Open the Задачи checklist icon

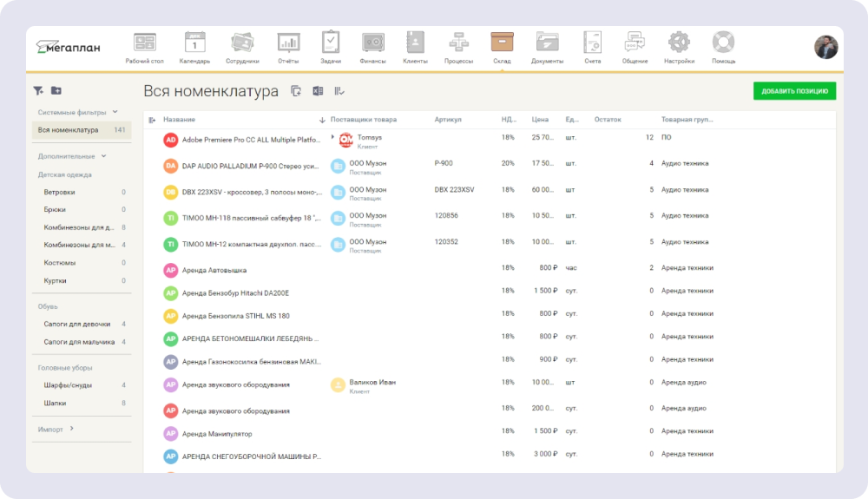330,43
